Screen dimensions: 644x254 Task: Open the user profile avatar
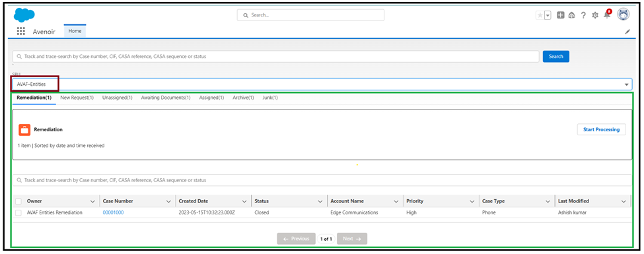(x=623, y=15)
